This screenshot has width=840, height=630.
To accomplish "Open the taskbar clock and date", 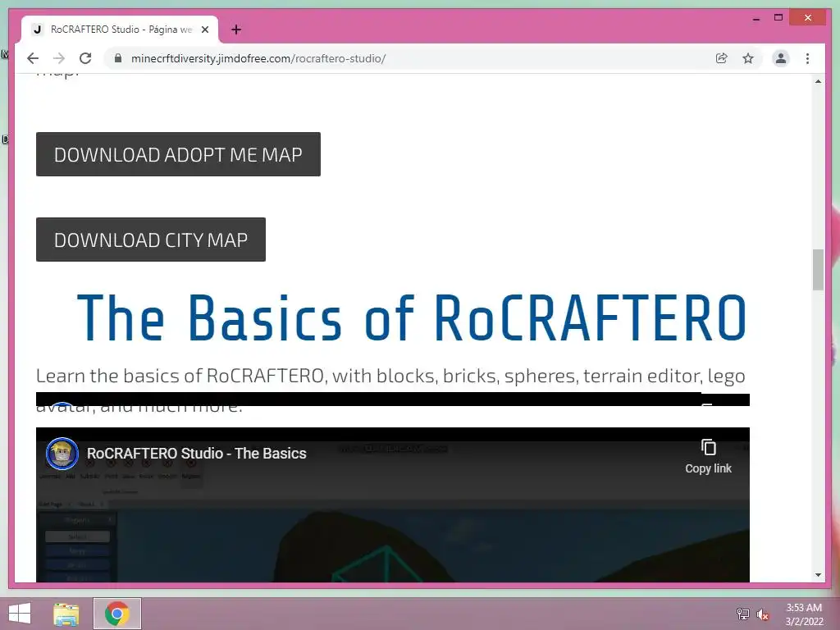I will (804, 614).
